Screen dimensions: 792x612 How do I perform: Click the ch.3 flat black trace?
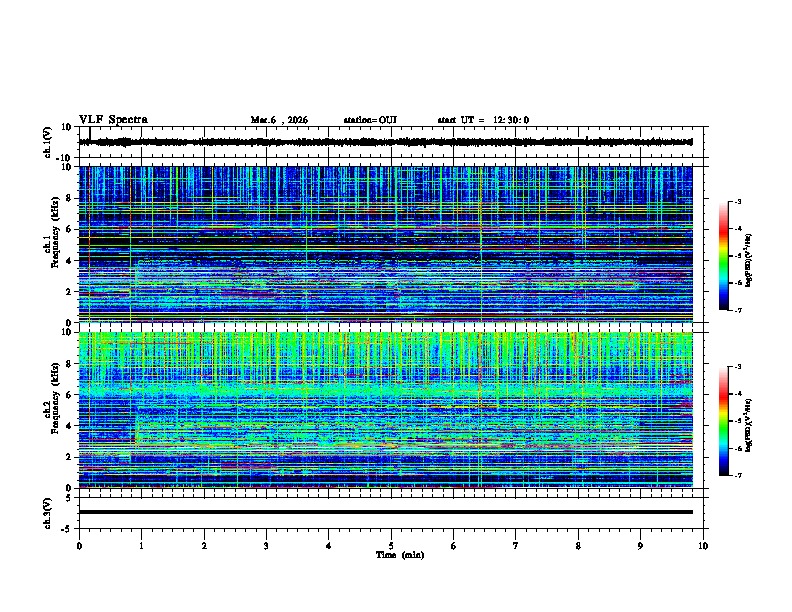pos(385,512)
